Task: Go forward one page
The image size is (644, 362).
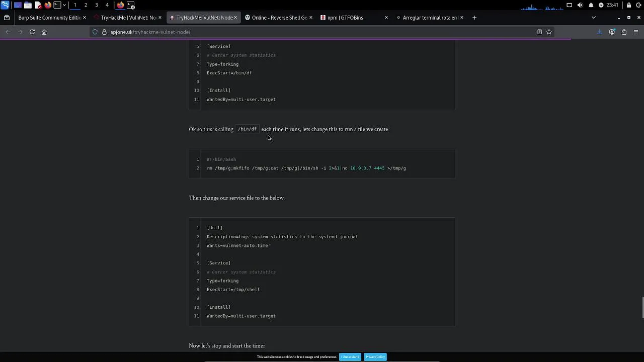Action: [x=20, y=32]
